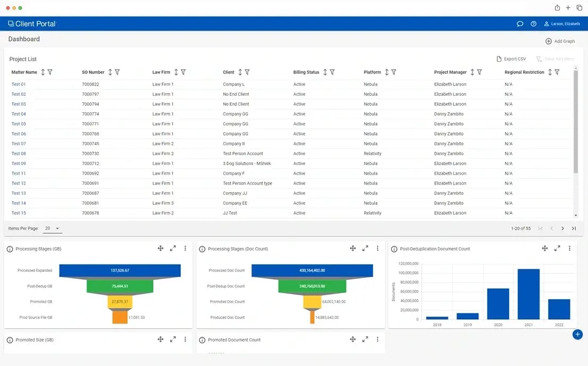Viewport: 588px width, 366px height.
Task: Open the kebab menu on Promoted Size (GB)
Action: (185, 339)
